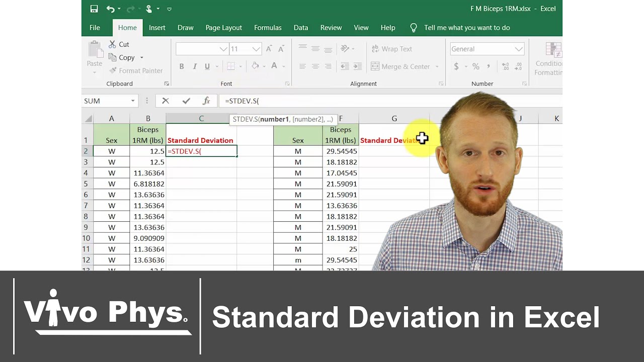Click Increase Indent icon
The image size is (644, 362).
pyautogui.click(x=358, y=66)
